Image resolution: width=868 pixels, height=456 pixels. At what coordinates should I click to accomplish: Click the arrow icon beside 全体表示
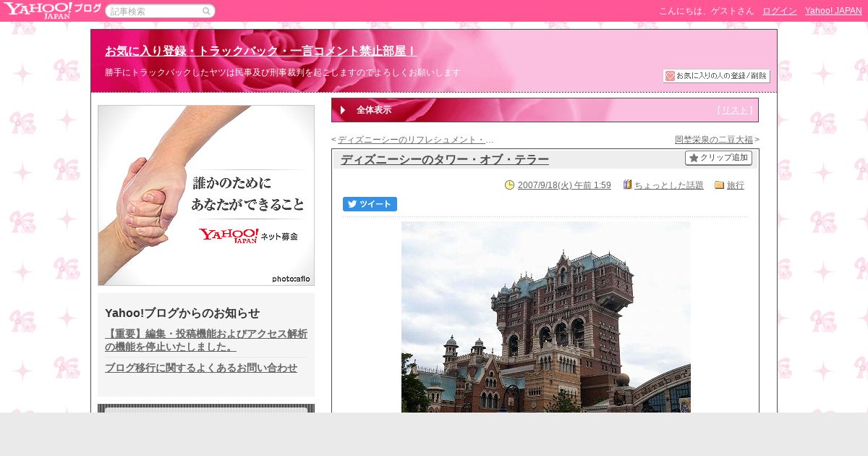click(343, 110)
